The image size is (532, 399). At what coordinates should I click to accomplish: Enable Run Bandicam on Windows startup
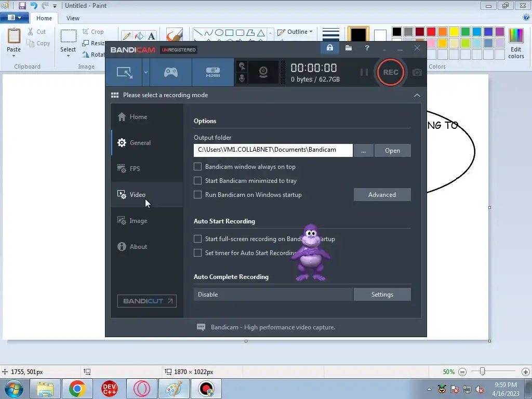197,194
